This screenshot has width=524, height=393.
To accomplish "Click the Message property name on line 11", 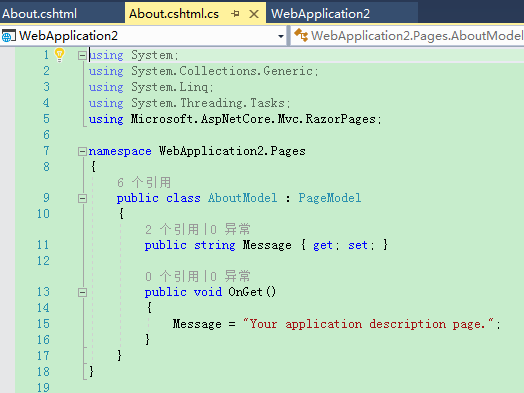I will tap(267, 245).
